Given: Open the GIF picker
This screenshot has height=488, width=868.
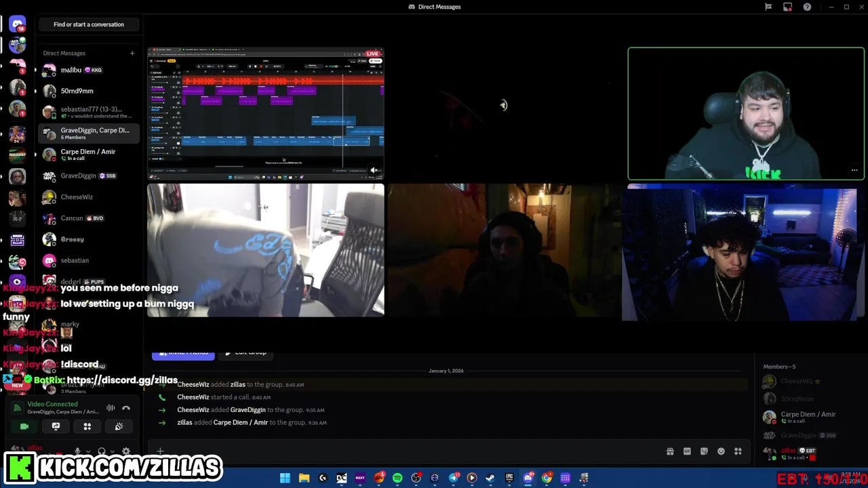Looking at the screenshot, I should [x=687, y=451].
